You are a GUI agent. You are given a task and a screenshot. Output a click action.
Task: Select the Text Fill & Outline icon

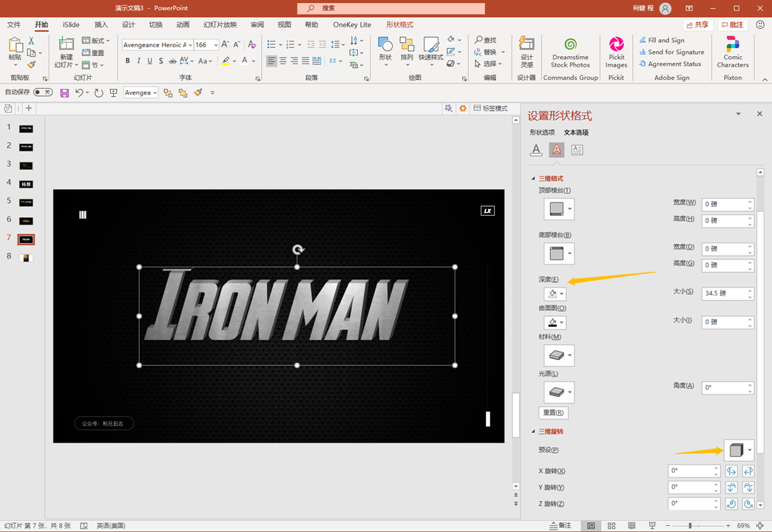click(536, 149)
